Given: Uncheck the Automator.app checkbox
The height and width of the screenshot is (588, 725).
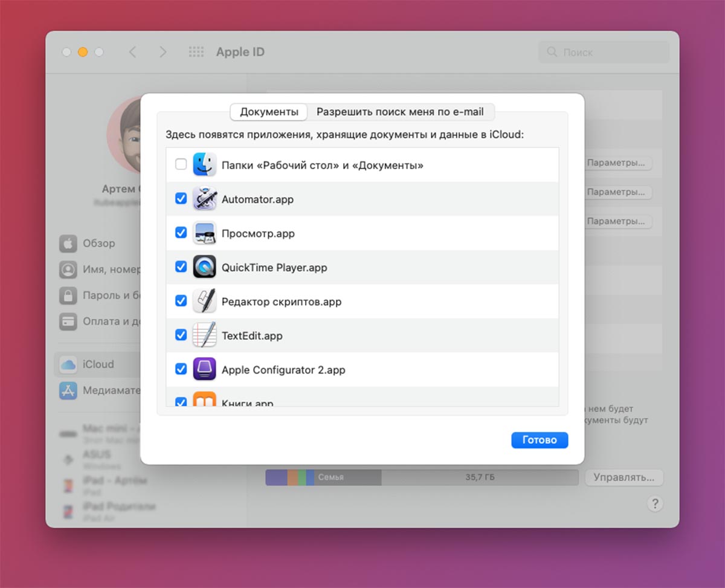Looking at the screenshot, I should click(181, 199).
